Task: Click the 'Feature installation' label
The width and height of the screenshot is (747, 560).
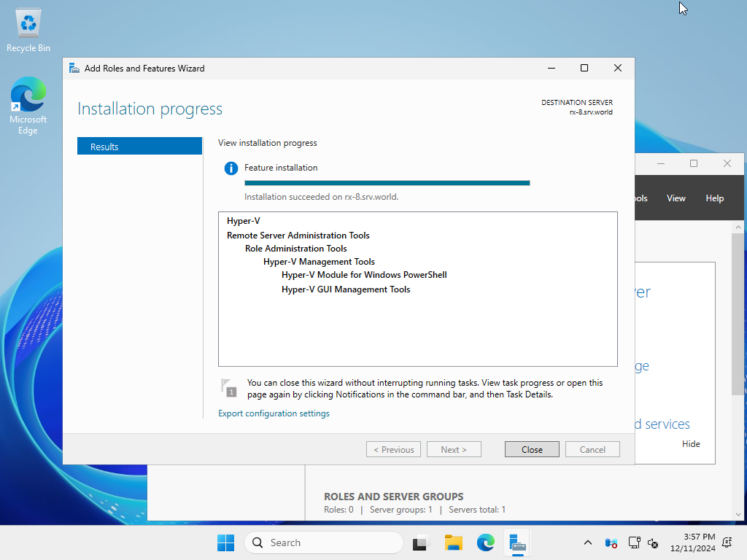Action: coord(281,168)
